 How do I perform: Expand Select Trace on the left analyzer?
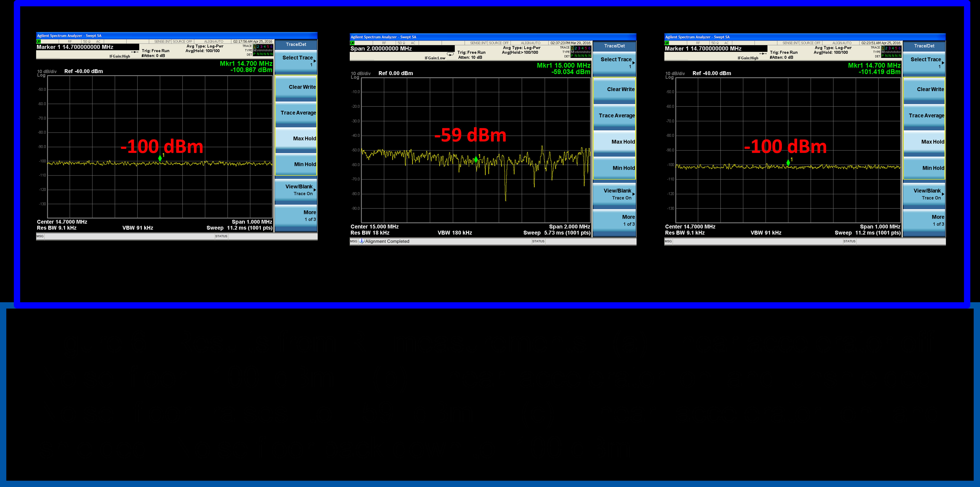pyautogui.click(x=296, y=61)
